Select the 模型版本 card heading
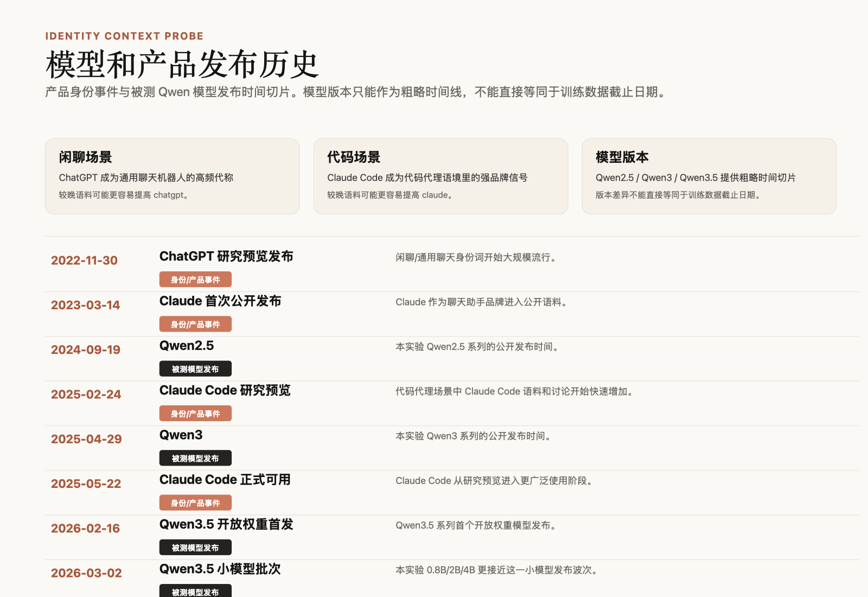This screenshot has height=597, width=868. (622, 157)
